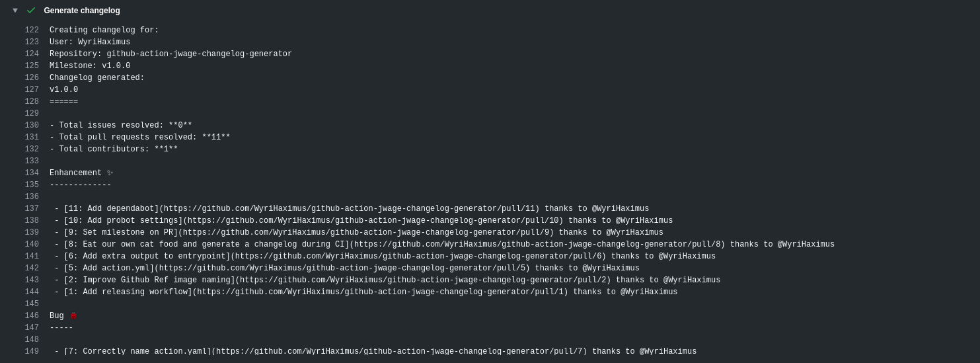Select log line number 146
This screenshot has width=980, height=363.
(x=32, y=316)
